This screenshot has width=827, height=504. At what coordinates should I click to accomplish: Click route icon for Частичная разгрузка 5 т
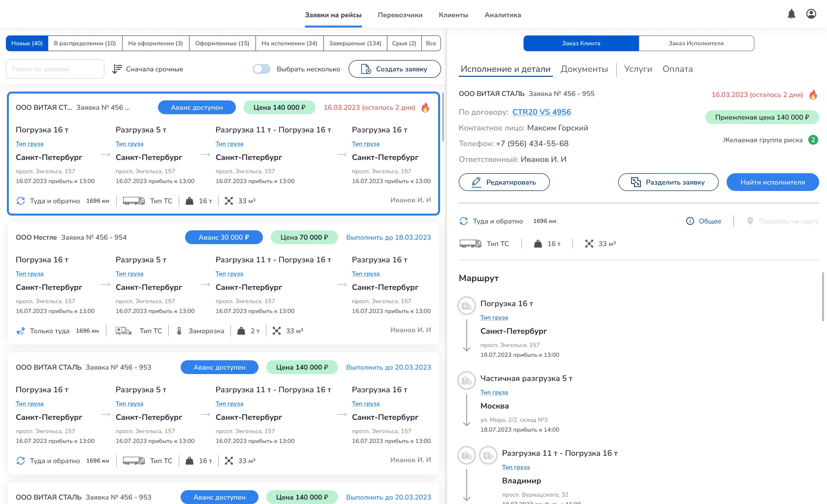tap(467, 380)
